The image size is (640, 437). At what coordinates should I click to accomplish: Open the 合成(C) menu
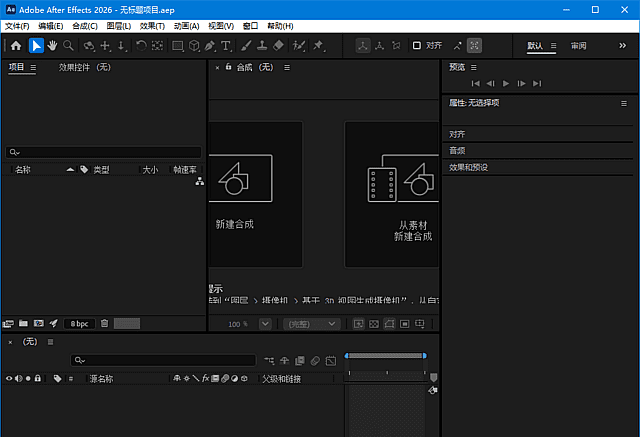click(x=85, y=26)
